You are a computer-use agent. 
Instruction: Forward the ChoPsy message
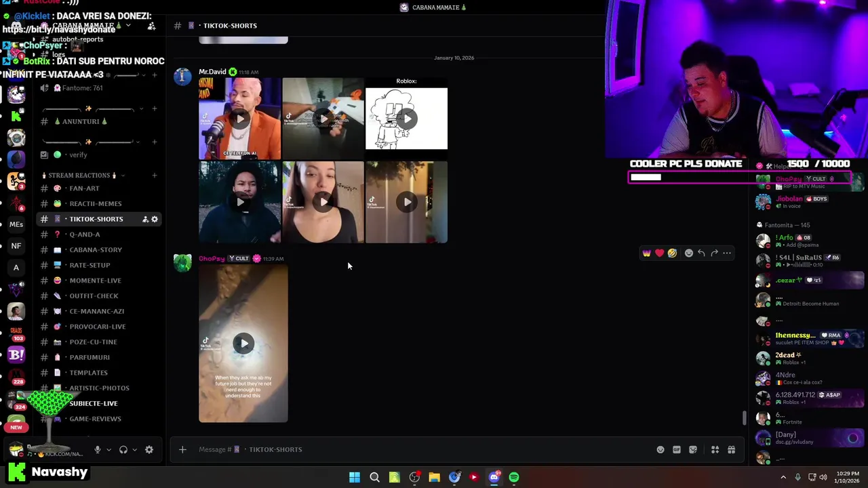point(714,253)
